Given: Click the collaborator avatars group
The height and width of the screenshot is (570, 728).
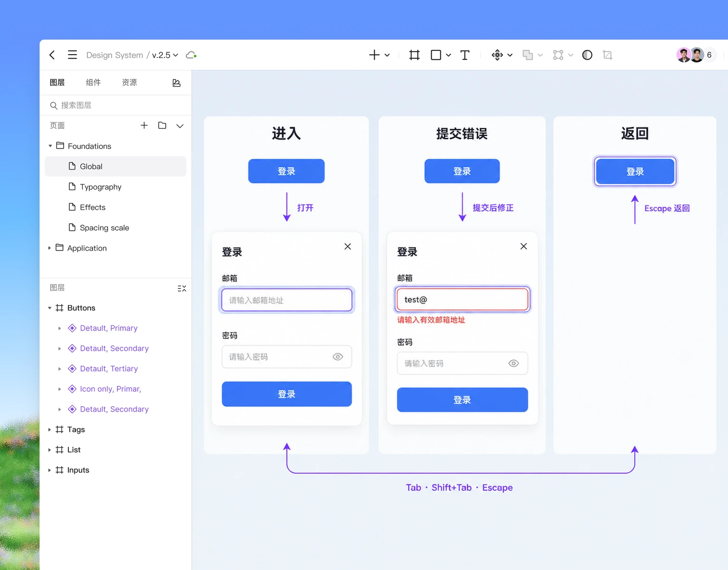Looking at the screenshot, I should tap(696, 55).
